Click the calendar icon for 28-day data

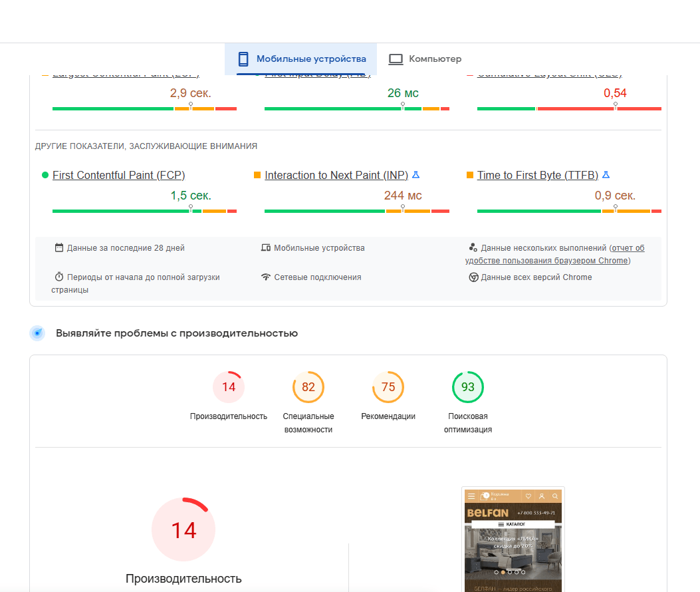pos(59,247)
